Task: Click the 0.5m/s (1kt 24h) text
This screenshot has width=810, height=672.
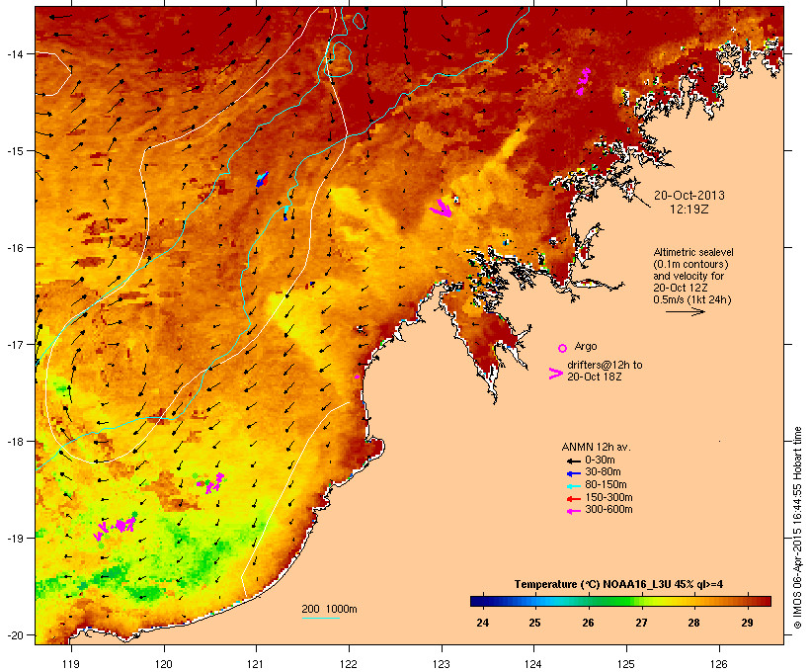Action: [692, 299]
